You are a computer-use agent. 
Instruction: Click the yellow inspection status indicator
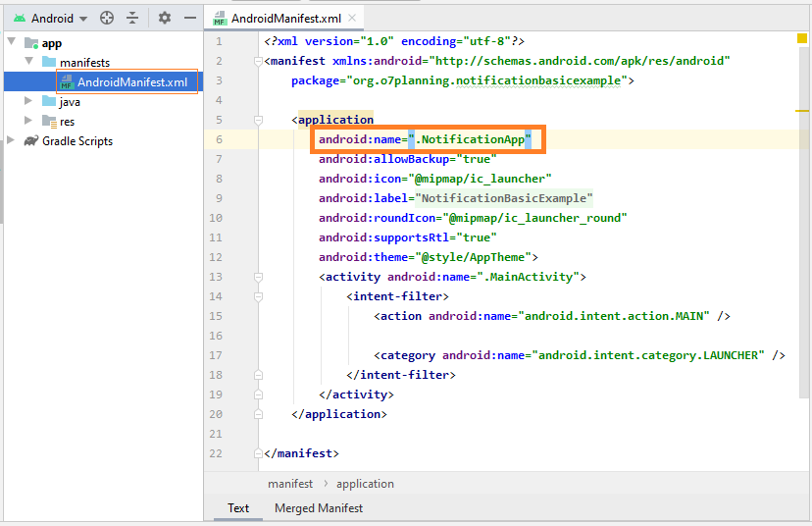pos(801,38)
